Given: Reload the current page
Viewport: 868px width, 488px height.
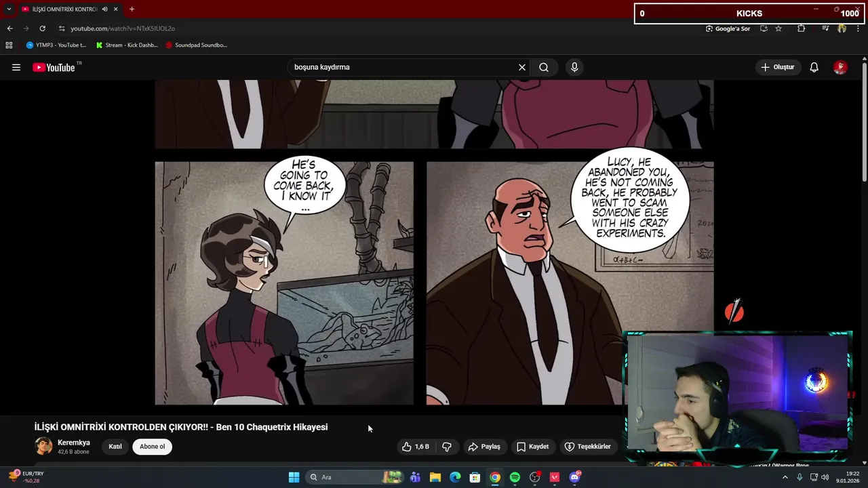Looking at the screenshot, I should point(42,28).
